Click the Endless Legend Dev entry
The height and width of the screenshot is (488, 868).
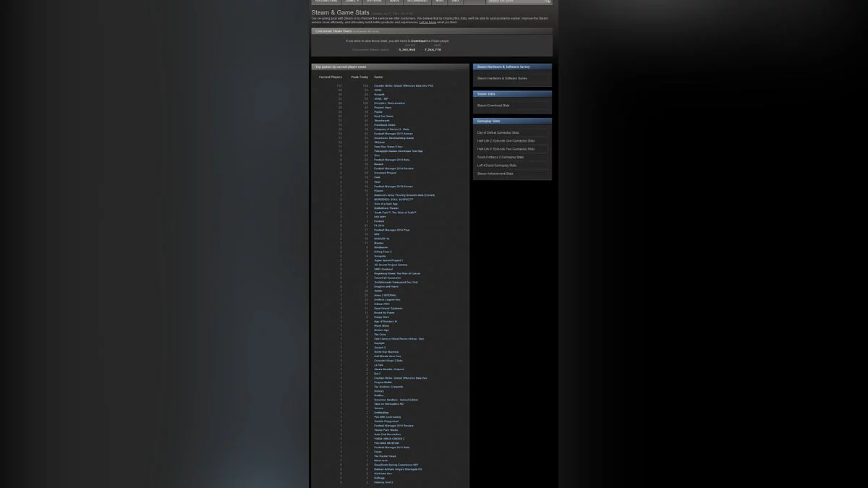387,299
